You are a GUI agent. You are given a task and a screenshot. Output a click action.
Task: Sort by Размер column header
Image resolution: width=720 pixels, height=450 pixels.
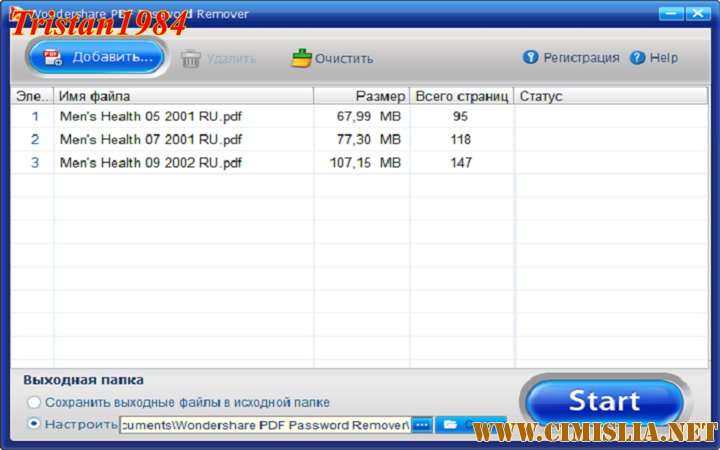click(361, 96)
